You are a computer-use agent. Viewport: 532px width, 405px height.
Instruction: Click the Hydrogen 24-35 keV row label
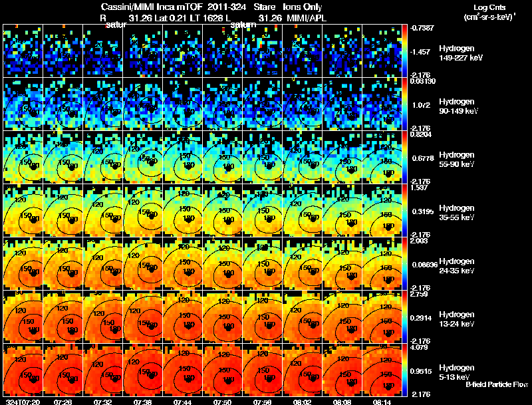[x=457, y=266]
